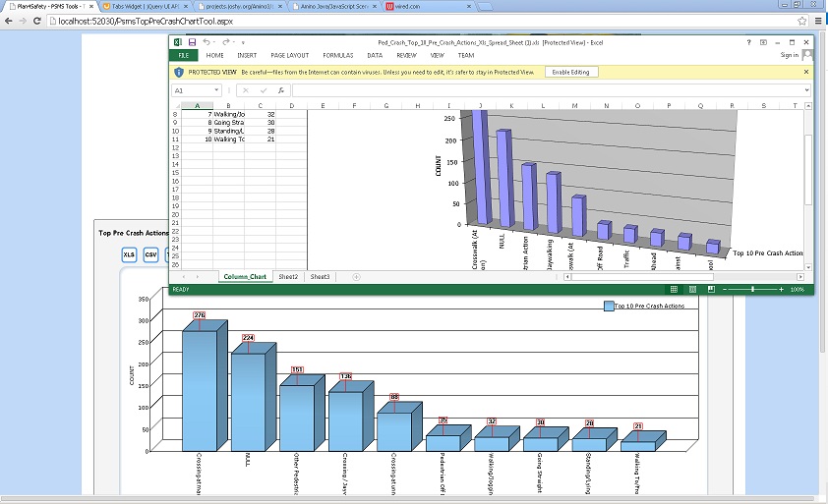Open the FILE tab in Excel
This screenshot has width=828, height=504.
pyautogui.click(x=183, y=55)
